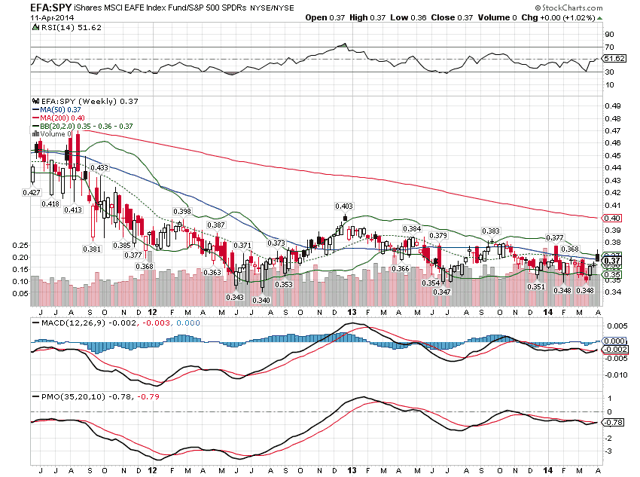Click the 0.363 price annotation

point(212,272)
